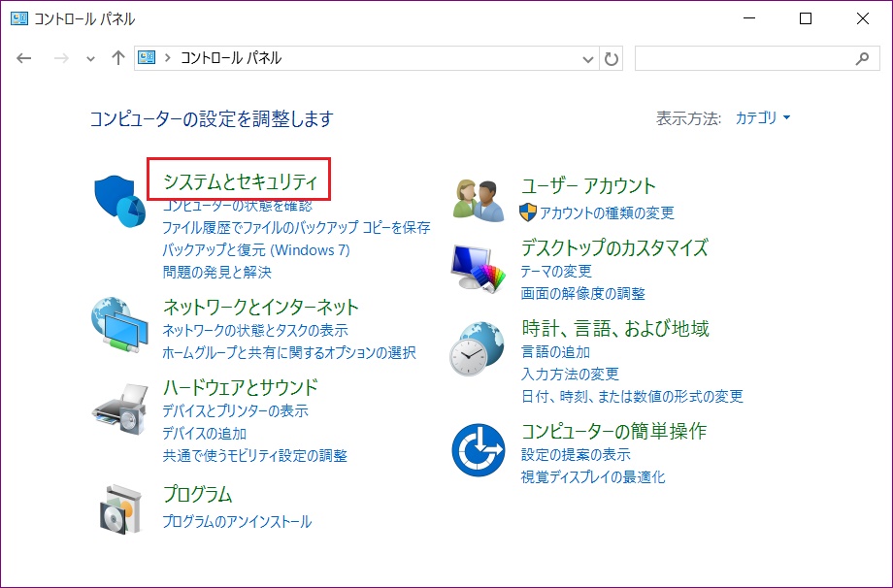
Task: Click the back arrow navigation button
Action: click(24, 58)
